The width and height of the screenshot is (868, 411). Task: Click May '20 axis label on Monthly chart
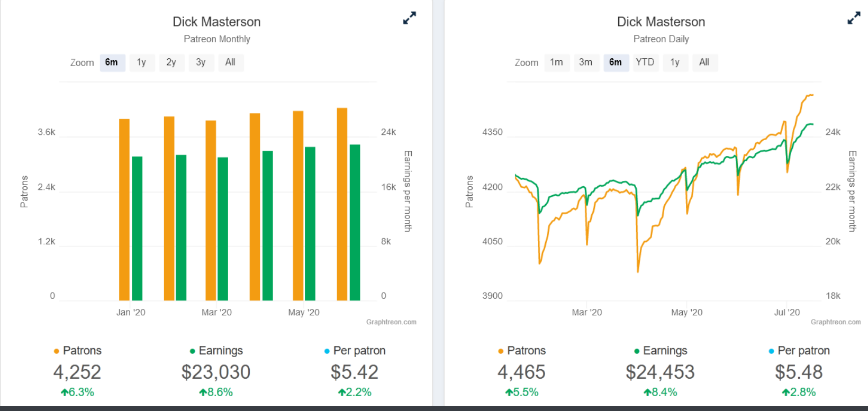pyautogui.click(x=304, y=313)
